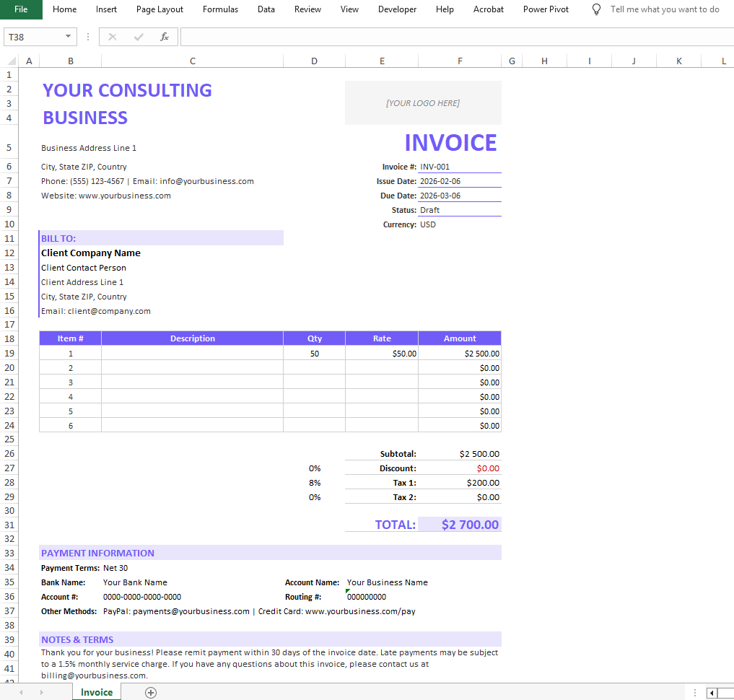This screenshot has width=734, height=700.
Task: Open the Developer ribbon tab
Action: tap(397, 9)
